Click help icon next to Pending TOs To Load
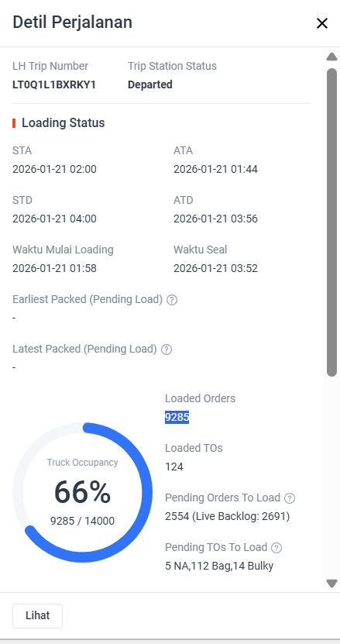Viewport: 340px width, 644px height. click(276, 548)
